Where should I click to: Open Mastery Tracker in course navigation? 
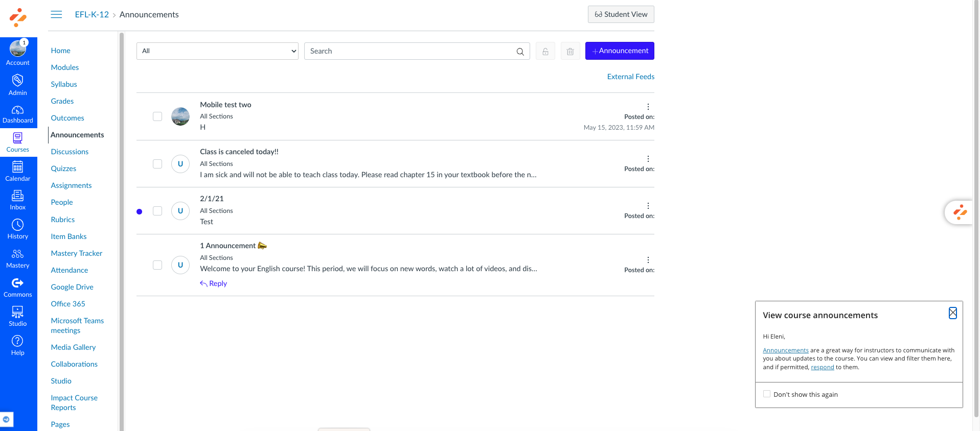(x=77, y=253)
